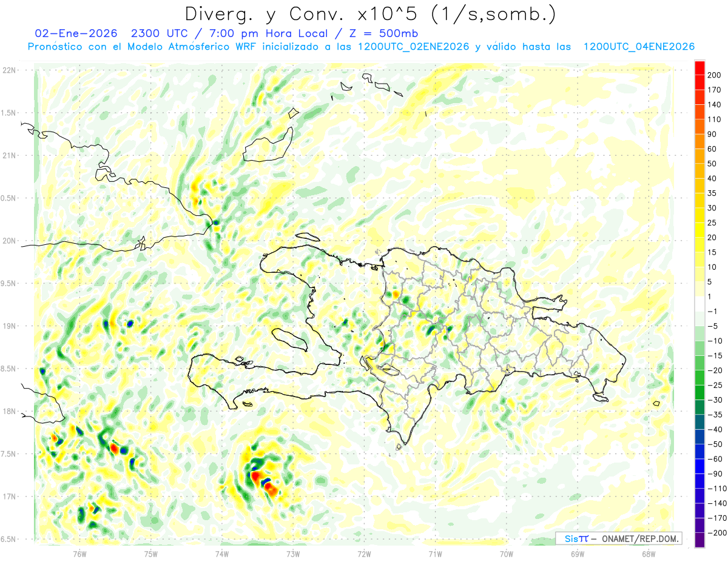
Task: Click the '76W' longitude label
Action: (x=79, y=554)
